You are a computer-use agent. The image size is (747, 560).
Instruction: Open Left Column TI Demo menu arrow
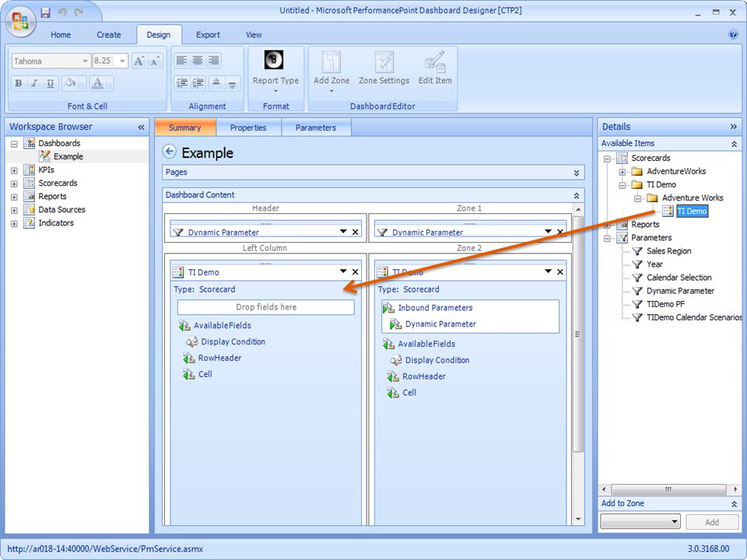(343, 271)
